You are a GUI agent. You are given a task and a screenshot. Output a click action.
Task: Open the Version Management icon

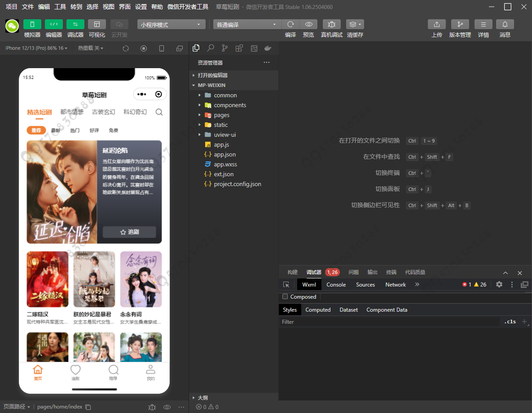click(460, 24)
